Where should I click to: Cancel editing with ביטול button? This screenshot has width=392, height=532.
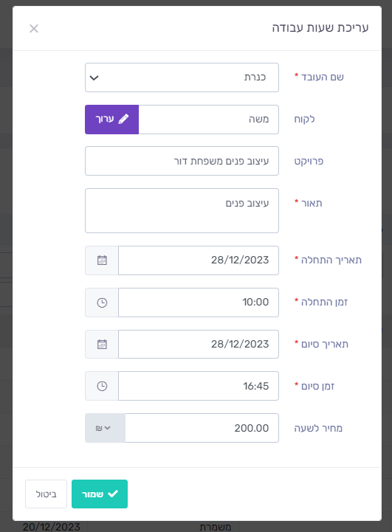tap(47, 494)
